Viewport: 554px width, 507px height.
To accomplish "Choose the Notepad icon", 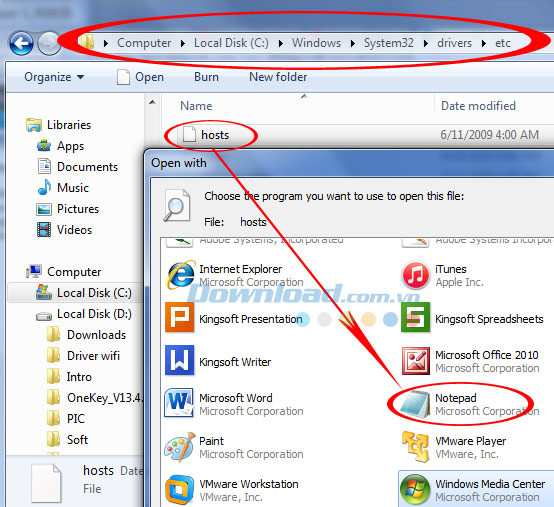I will (x=415, y=403).
